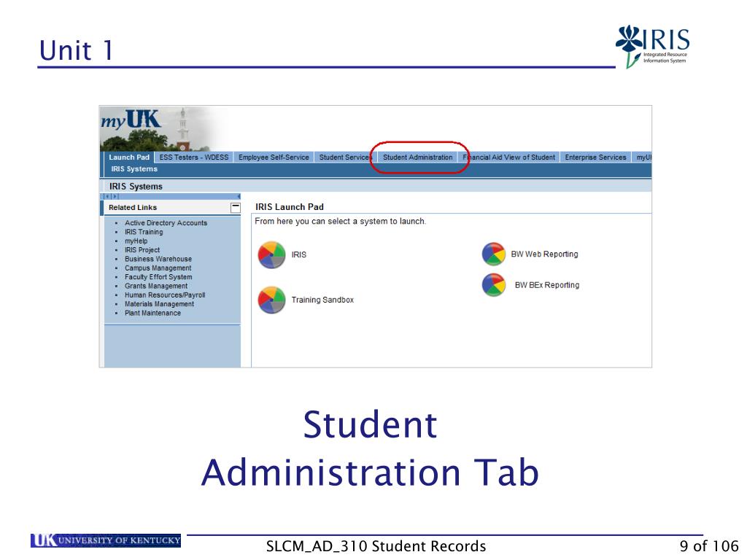Open the Student Services tab
This screenshot has width=747, height=560.
tap(345, 157)
